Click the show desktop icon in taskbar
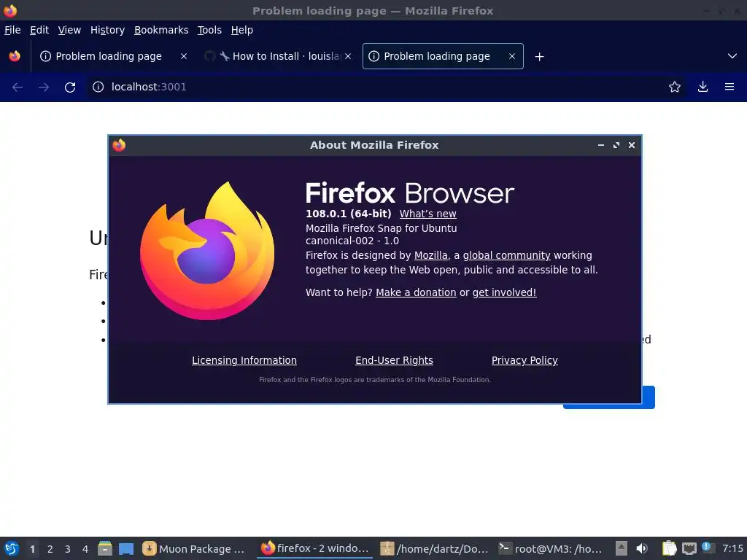747x560 pixels. click(x=125, y=548)
